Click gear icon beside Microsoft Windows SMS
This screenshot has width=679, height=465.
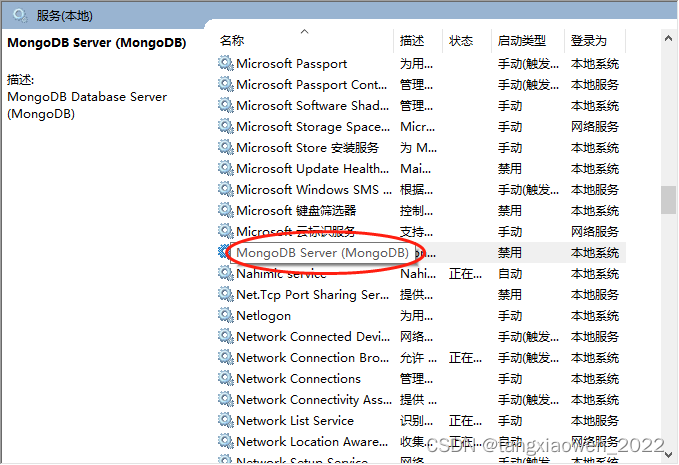(226, 189)
